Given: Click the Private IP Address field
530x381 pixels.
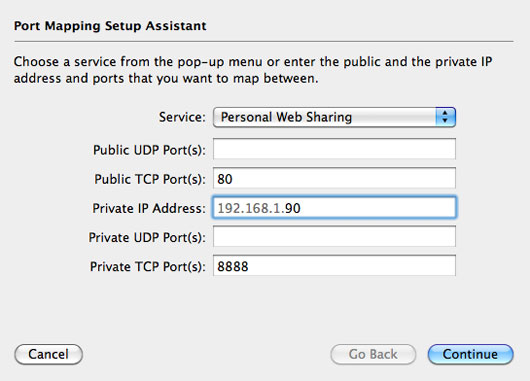Looking at the screenshot, I should point(334,207).
